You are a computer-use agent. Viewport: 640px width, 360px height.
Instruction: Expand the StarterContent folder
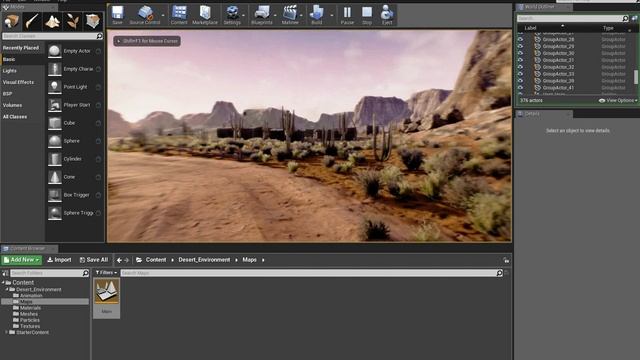7,332
